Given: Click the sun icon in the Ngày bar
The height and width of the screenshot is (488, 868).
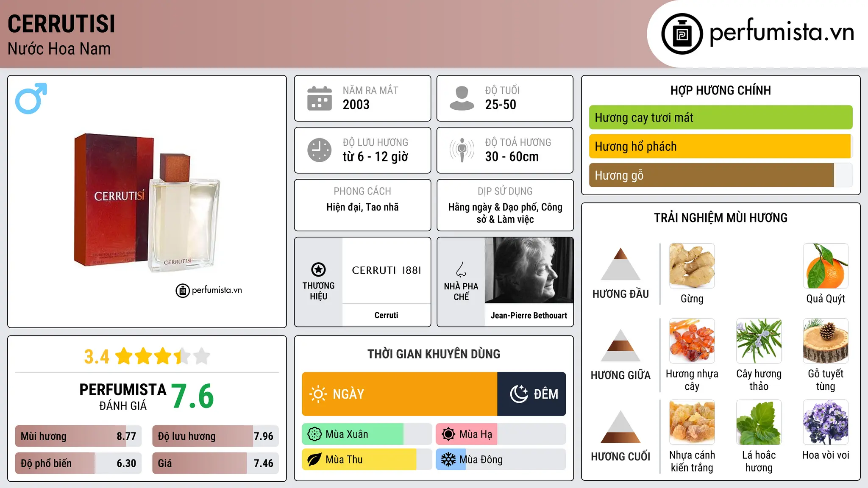Looking at the screenshot, I should click(x=318, y=394).
